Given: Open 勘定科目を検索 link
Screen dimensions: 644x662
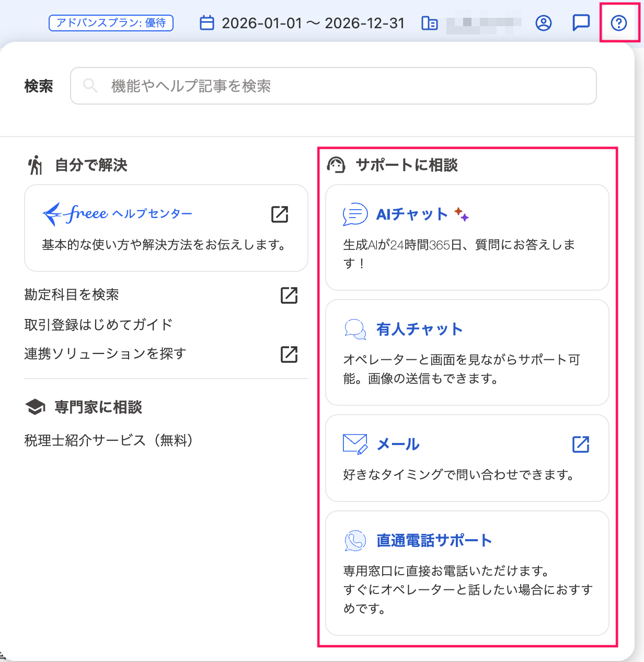Looking at the screenshot, I should pos(72,295).
